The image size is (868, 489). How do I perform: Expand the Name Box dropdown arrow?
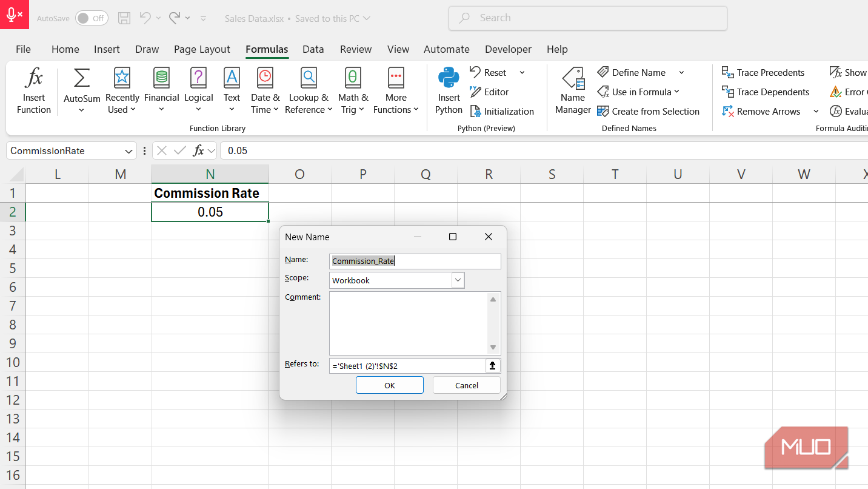pyautogui.click(x=129, y=151)
